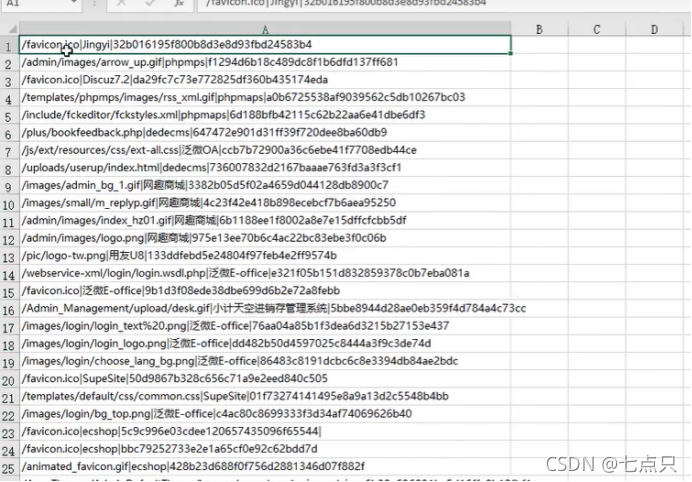This screenshot has height=482, width=692.
Task: Select column C header
Action: point(597,29)
